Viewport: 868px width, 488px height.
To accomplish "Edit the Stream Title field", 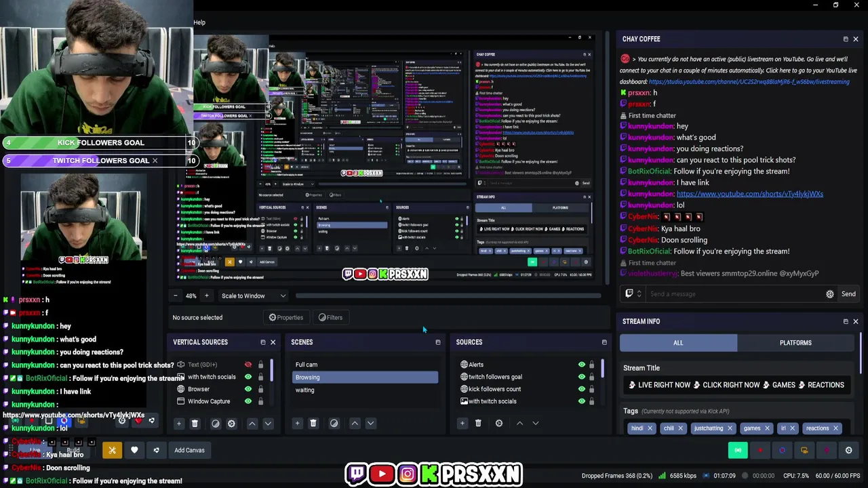I will 738,385.
